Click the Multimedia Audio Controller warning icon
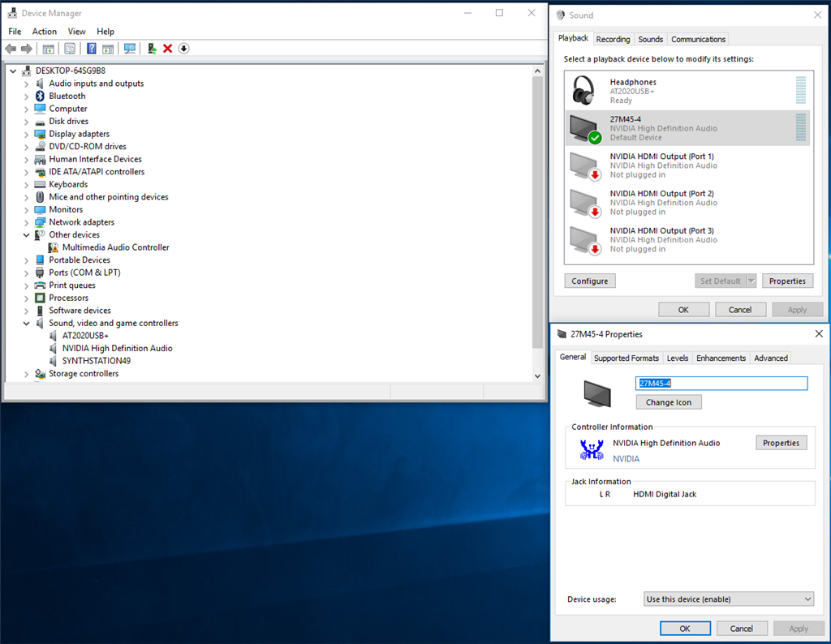831x644 pixels. coord(53,247)
